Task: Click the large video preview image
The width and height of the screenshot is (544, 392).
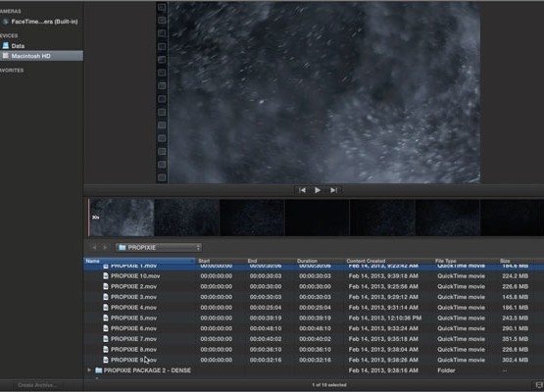Action: 324,92
